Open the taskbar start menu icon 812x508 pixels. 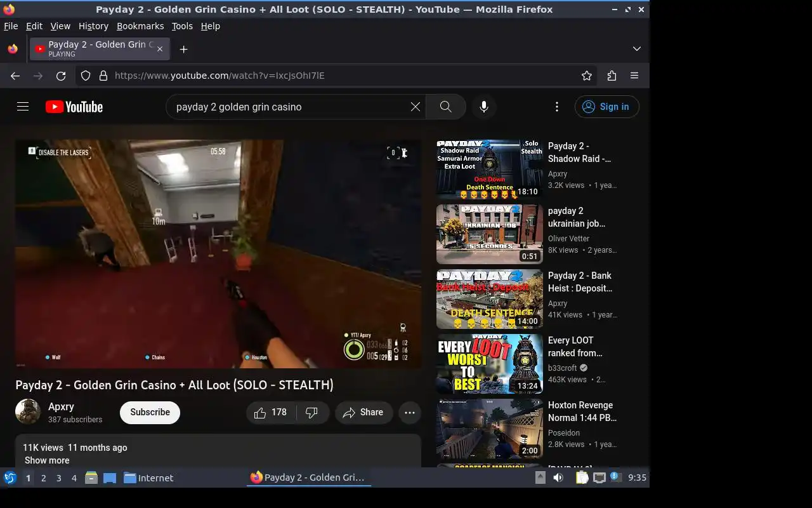point(10,478)
